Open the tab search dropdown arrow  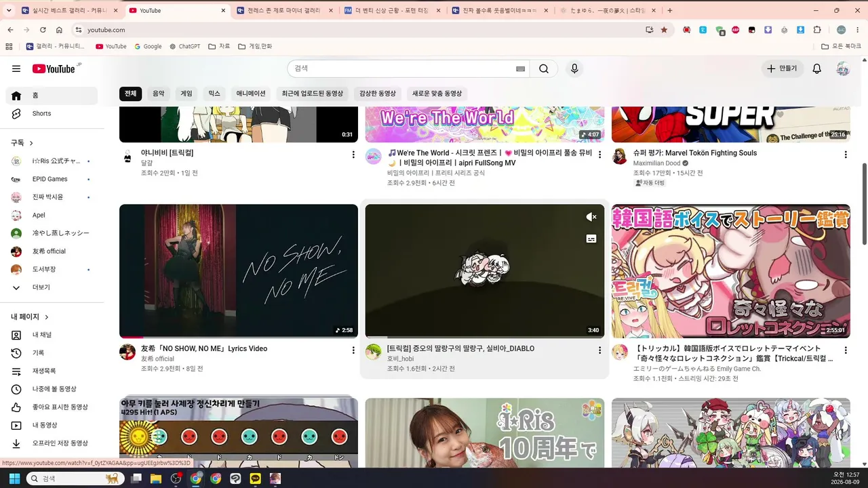(9, 10)
